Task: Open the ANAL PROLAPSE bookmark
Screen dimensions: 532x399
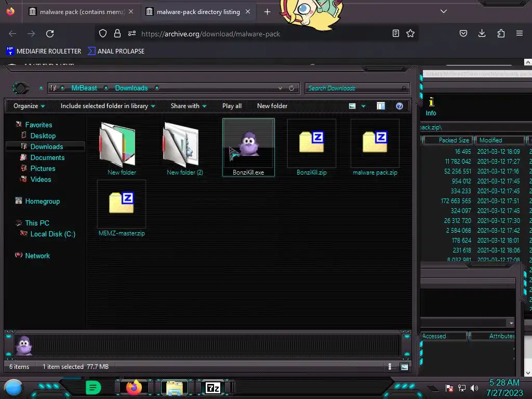Action: click(x=116, y=51)
